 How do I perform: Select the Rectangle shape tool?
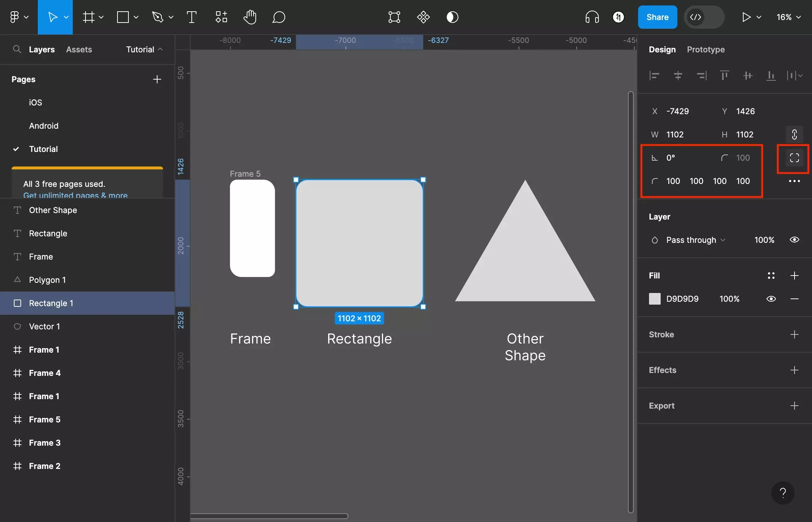(x=123, y=17)
